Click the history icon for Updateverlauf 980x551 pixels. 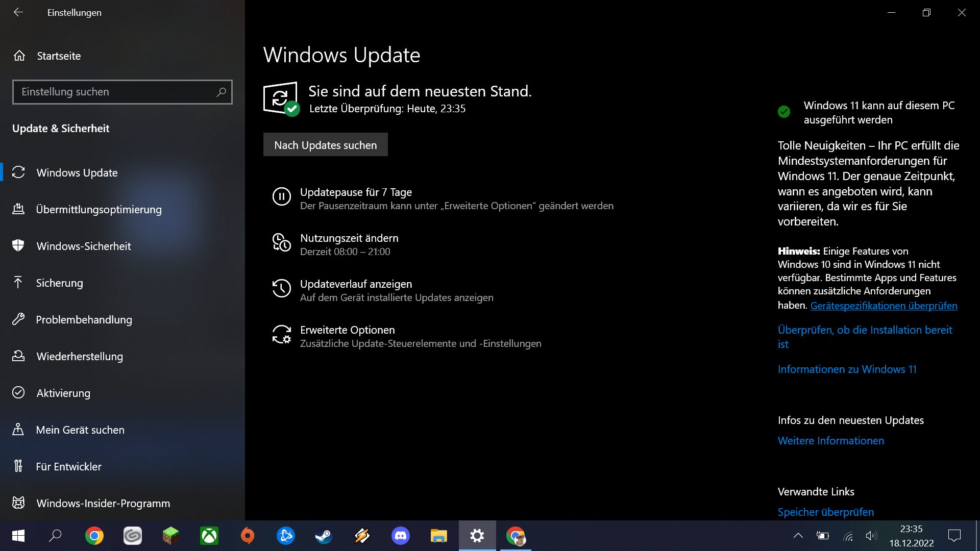(x=282, y=288)
